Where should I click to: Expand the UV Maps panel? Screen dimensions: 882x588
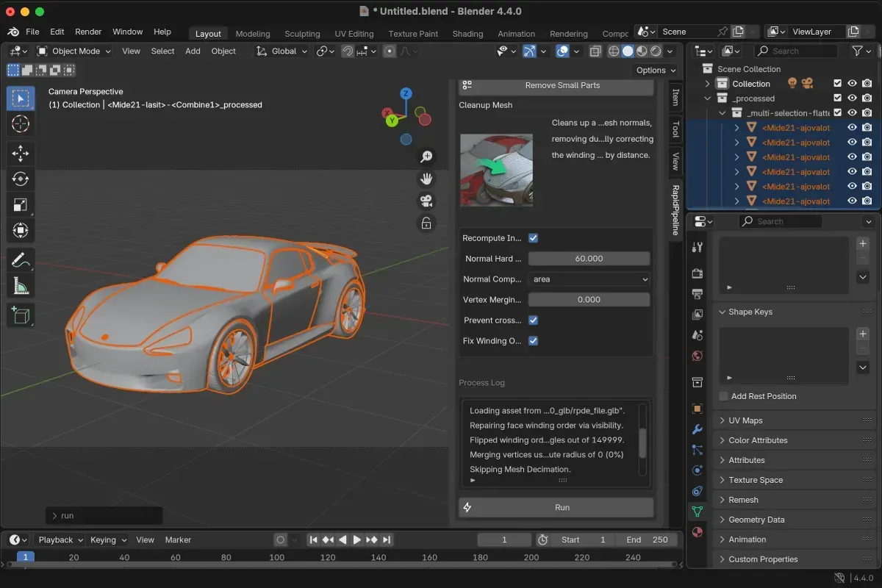click(745, 420)
